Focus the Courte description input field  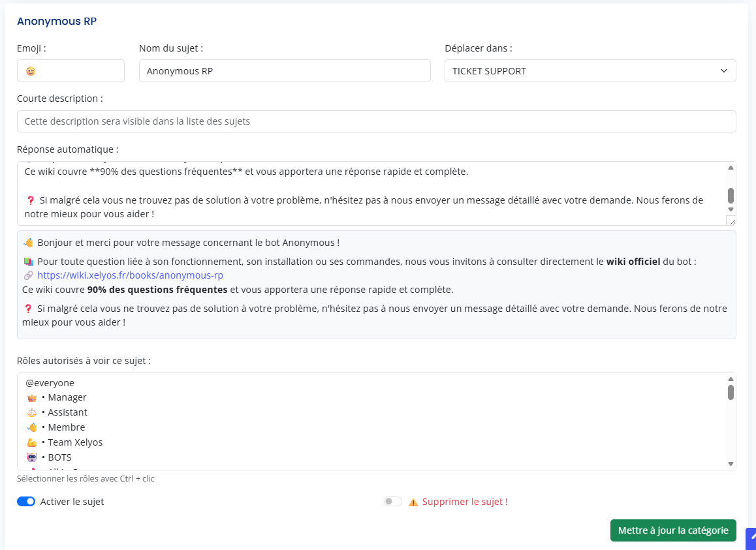(376, 121)
